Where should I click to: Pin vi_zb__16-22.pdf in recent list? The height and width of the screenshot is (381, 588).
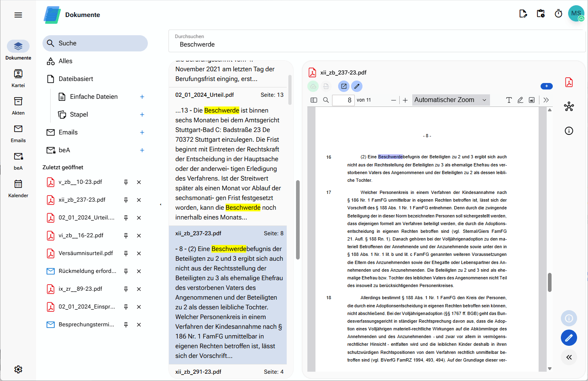coord(126,236)
